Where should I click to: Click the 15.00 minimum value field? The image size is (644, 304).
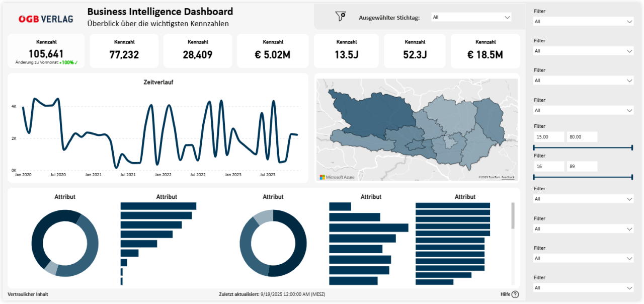tap(549, 137)
